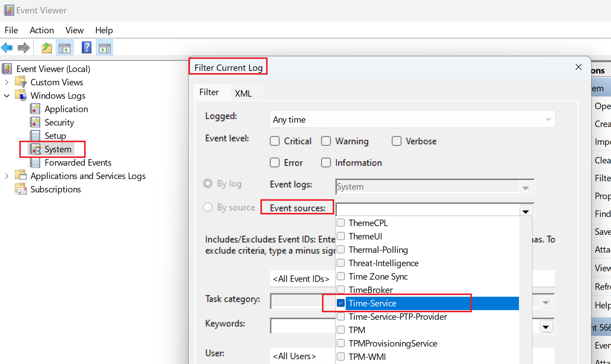Screen dimensions: 611x364
Task: Check the Time-Service-PTP-Provider source
Action: pyautogui.click(x=341, y=317)
